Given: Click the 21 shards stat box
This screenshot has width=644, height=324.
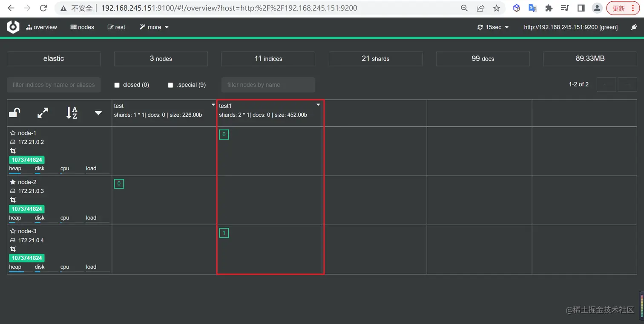Looking at the screenshot, I should pos(376,59).
